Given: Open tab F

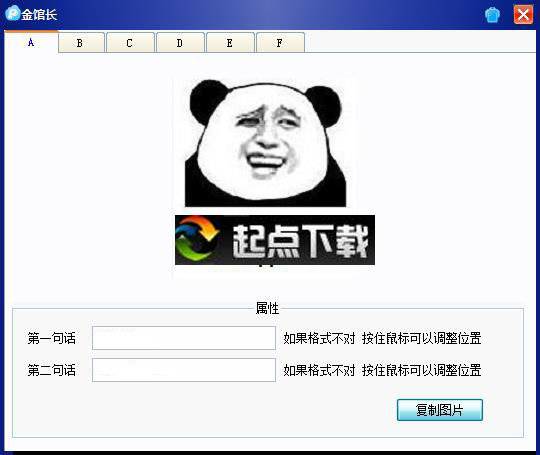Looking at the screenshot, I should point(280,43).
